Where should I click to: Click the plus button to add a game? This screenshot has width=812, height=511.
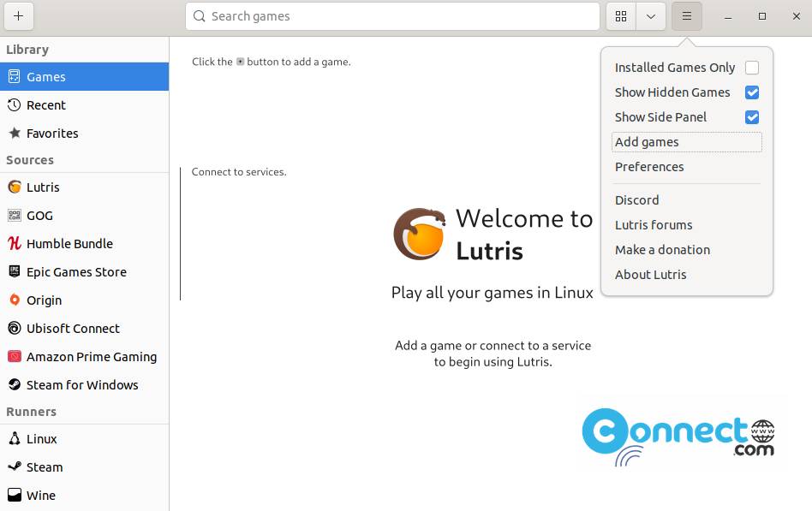click(x=19, y=16)
